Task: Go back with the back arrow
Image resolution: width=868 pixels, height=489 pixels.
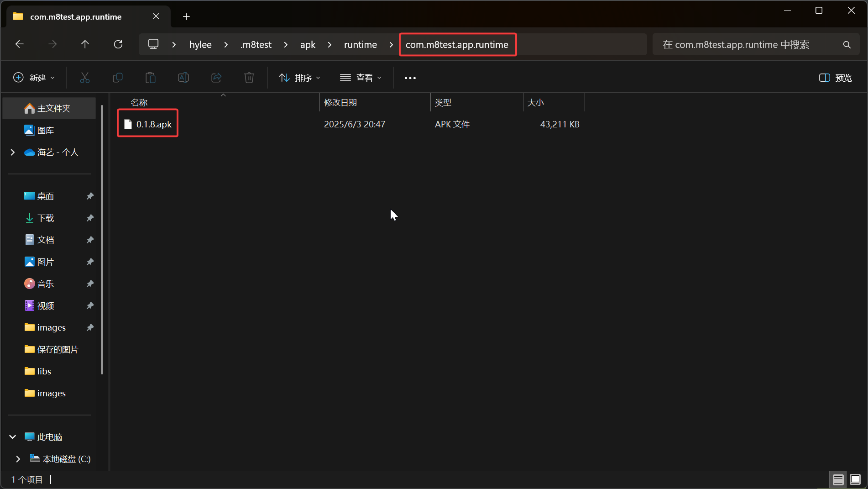Action: click(x=19, y=44)
